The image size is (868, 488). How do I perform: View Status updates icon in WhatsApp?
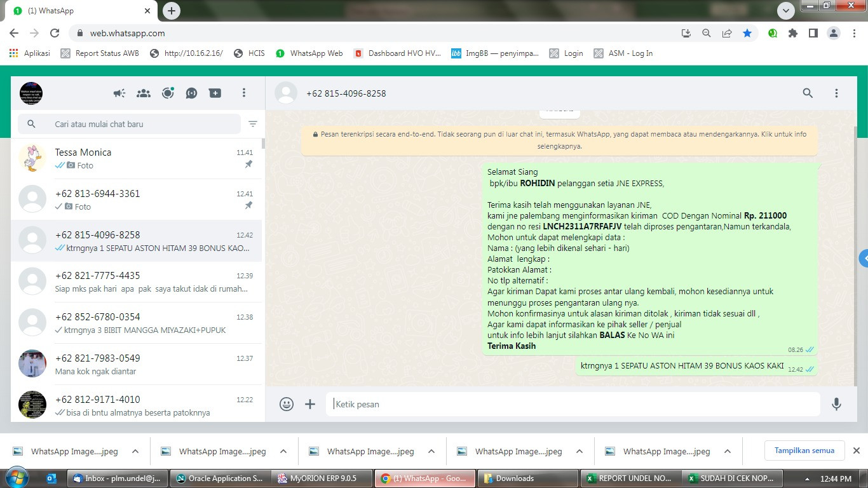[x=168, y=93]
